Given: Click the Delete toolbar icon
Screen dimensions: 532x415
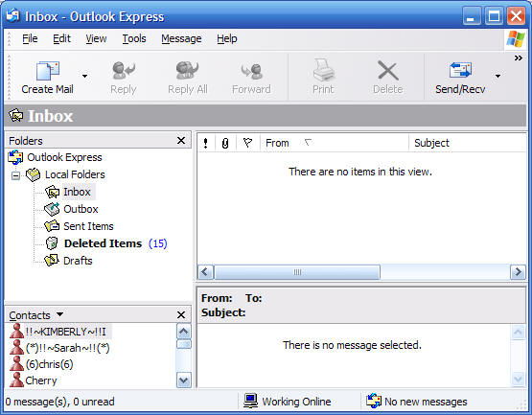Looking at the screenshot, I should pyautogui.click(x=388, y=71).
